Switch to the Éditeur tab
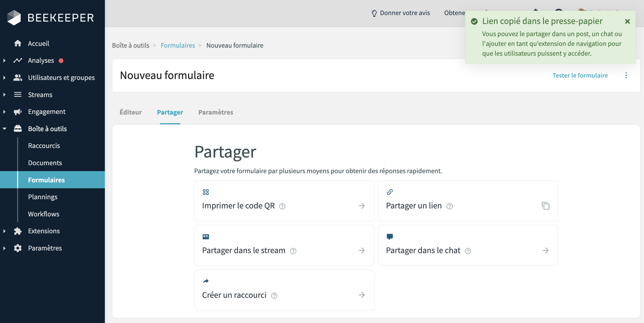This screenshot has width=644, height=323. click(131, 112)
